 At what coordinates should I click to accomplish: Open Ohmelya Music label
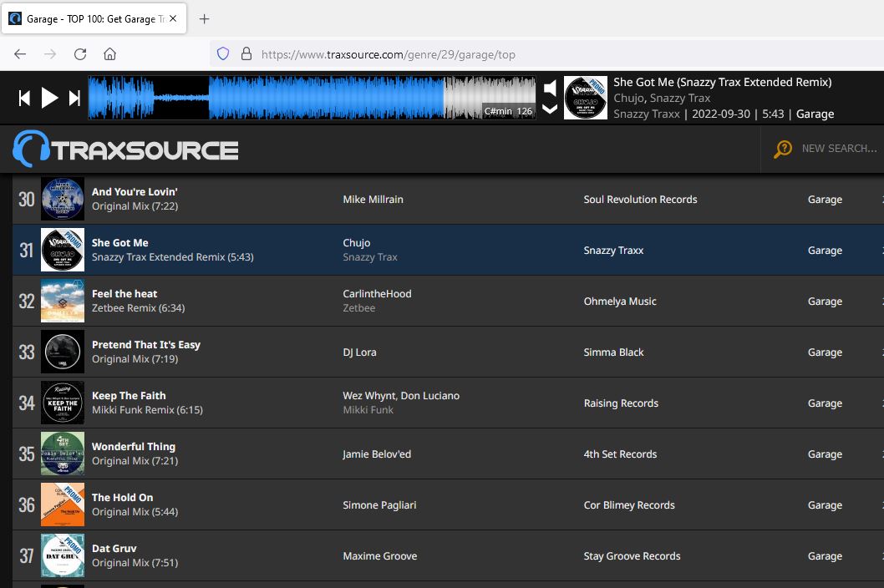coord(620,302)
